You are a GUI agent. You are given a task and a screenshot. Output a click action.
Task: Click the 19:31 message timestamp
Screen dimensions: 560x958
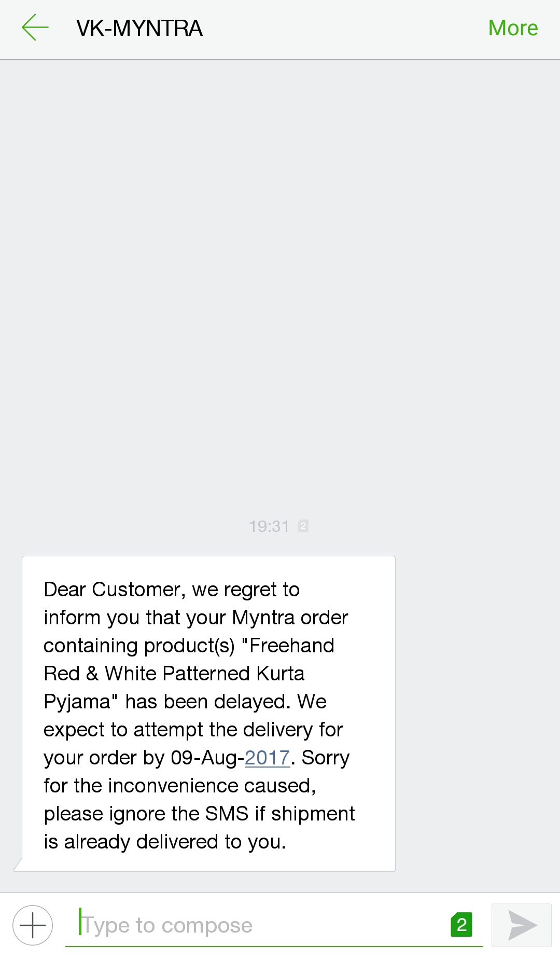(x=269, y=526)
